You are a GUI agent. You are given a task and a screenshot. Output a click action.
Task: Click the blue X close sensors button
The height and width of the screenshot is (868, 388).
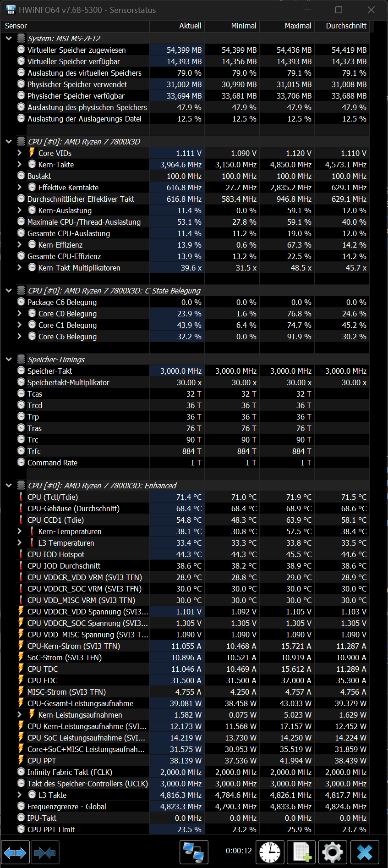pyautogui.click(x=365, y=853)
